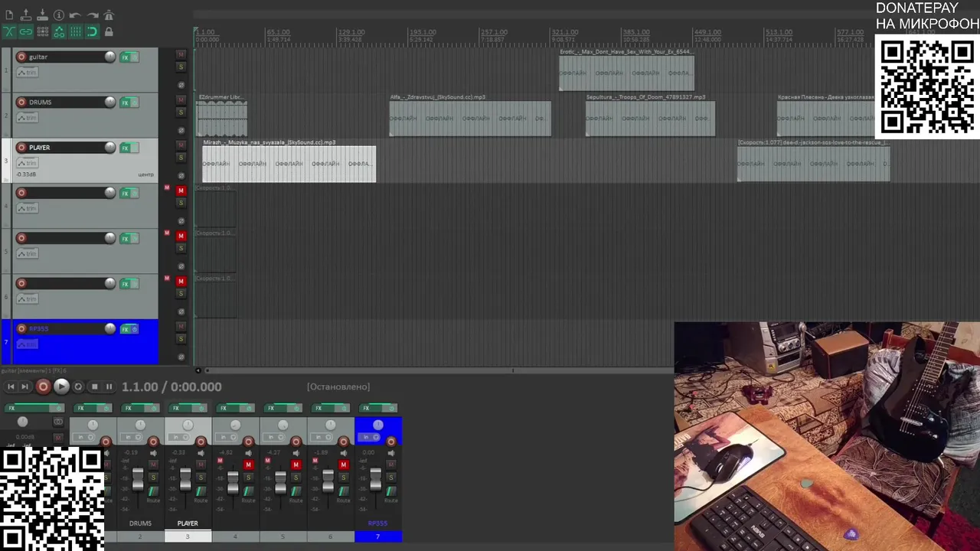This screenshot has width=980, height=551.
Task: Toggle the ripple editing icon
Action: (x=43, y=31)
